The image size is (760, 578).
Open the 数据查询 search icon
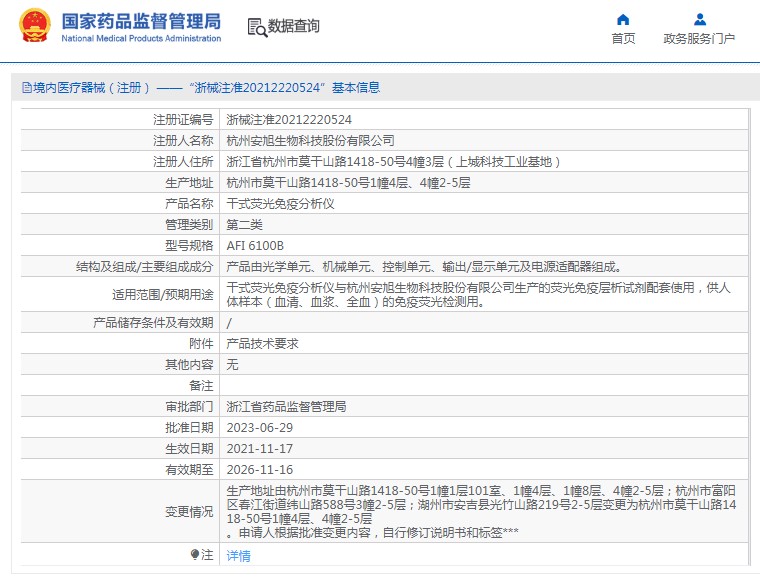pos(257,27)
